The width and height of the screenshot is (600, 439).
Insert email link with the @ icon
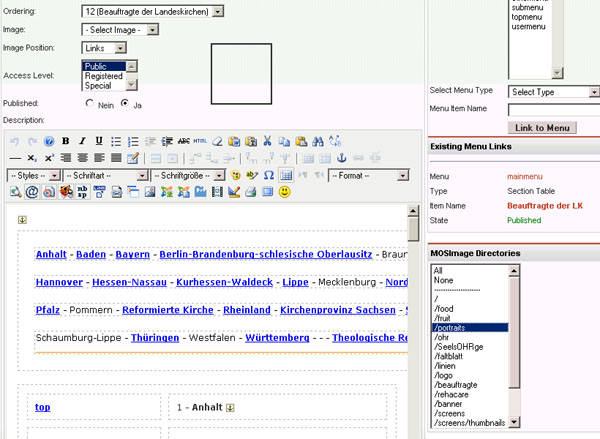(x=31, y=192)
